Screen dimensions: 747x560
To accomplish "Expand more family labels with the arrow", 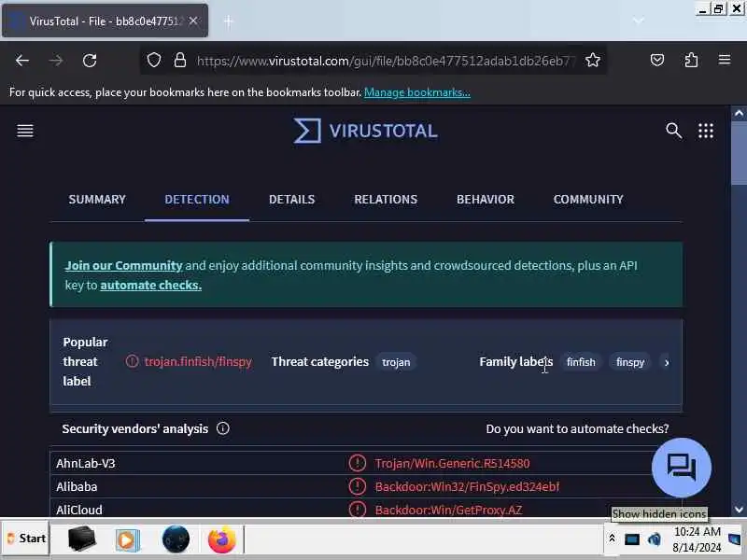I will tap(667, 362).
